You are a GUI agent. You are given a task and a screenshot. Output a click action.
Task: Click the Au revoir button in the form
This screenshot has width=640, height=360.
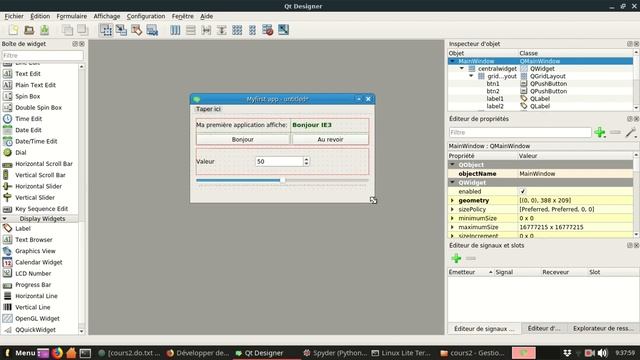[330, 140]
